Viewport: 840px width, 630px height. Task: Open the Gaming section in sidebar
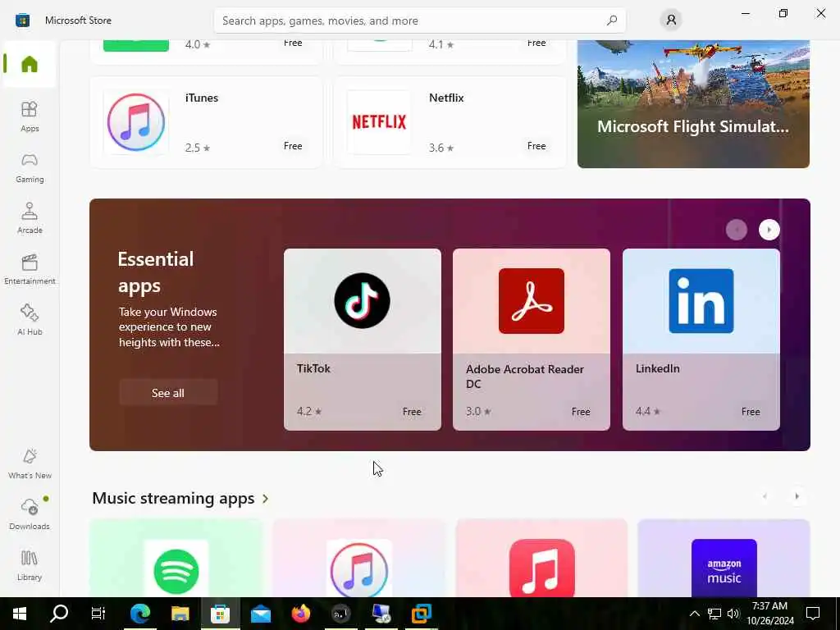point(30,167)
